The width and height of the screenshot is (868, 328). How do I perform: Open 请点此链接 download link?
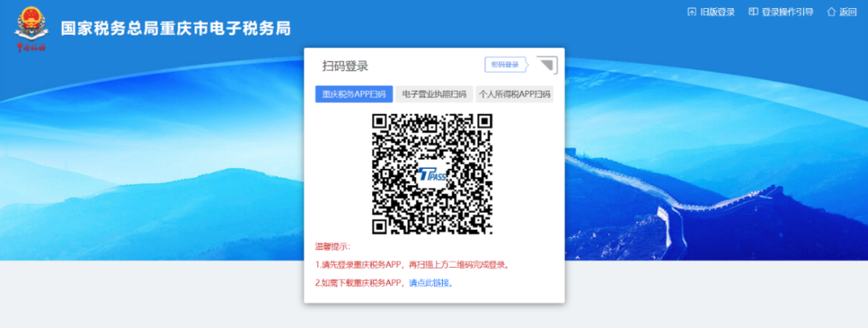tap(432, 282)
